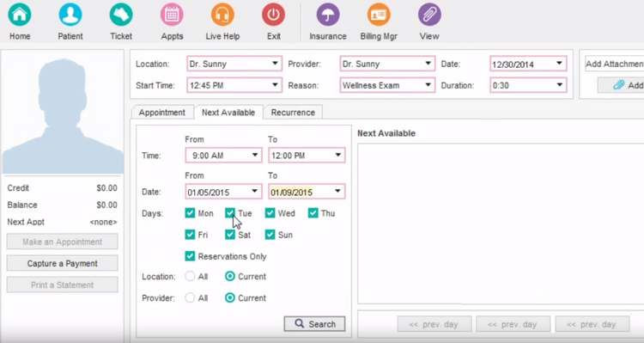Switch to the Appointment tab
Image resolution: width=644 pixels, height=343 pixels.
[x=161, y=113]
